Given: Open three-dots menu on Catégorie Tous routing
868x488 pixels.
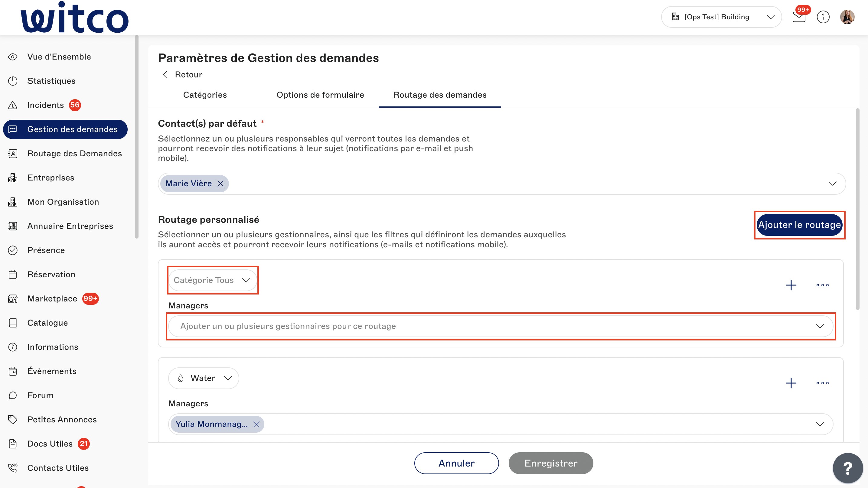Looking at the screenshot, I should click(x=822, y=285).
